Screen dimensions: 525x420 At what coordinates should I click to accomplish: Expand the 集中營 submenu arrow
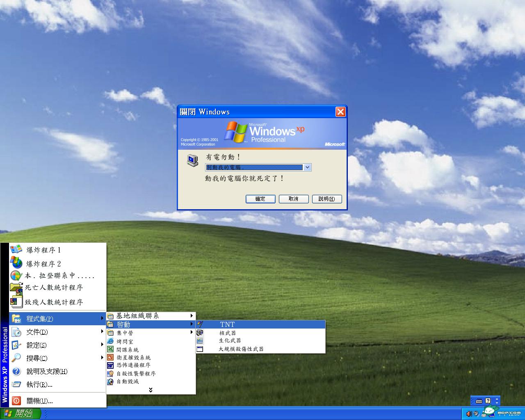coord(192,332)
